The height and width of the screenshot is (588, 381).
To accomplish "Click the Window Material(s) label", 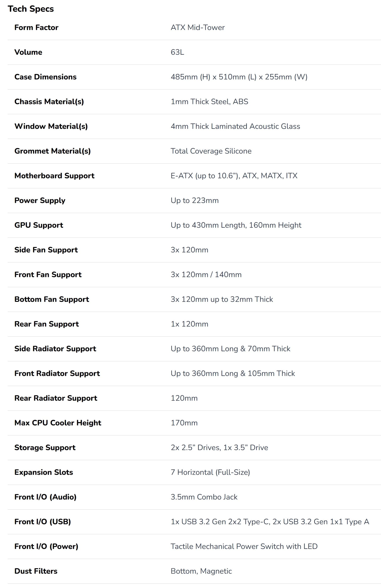I will [51, 126].
